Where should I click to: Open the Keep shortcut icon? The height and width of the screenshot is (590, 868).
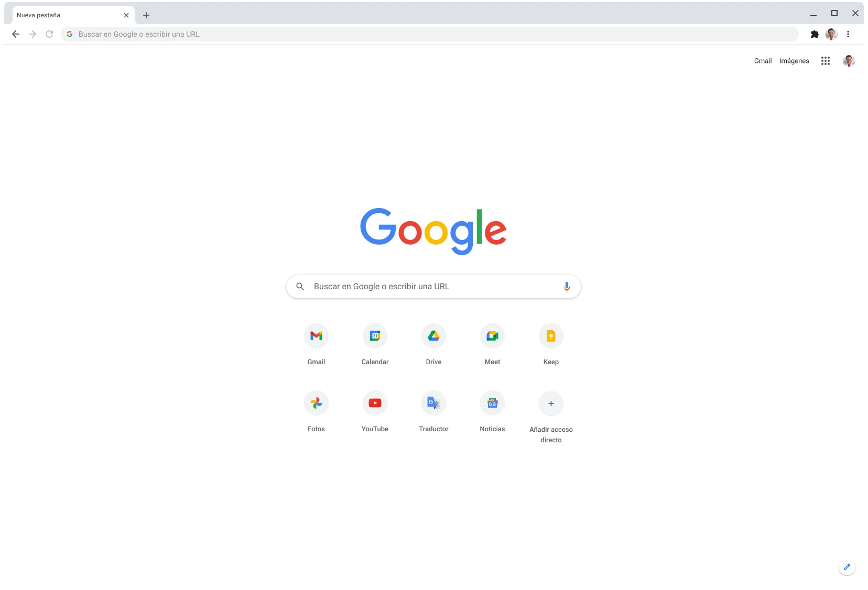pos(551,336)
